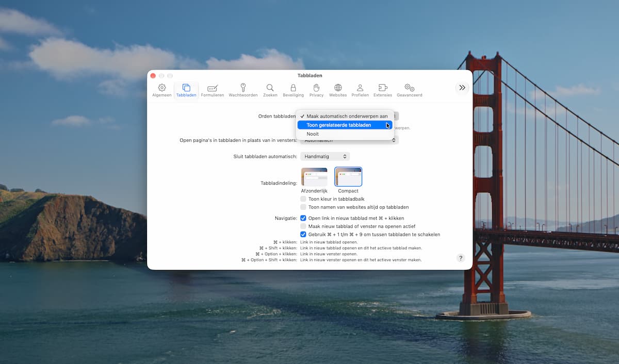Tick 'Toon namen van websites altijd op tabbladen'
Image resolution: width=619 pixels, height=364 pixels.
tap(303, 207)
